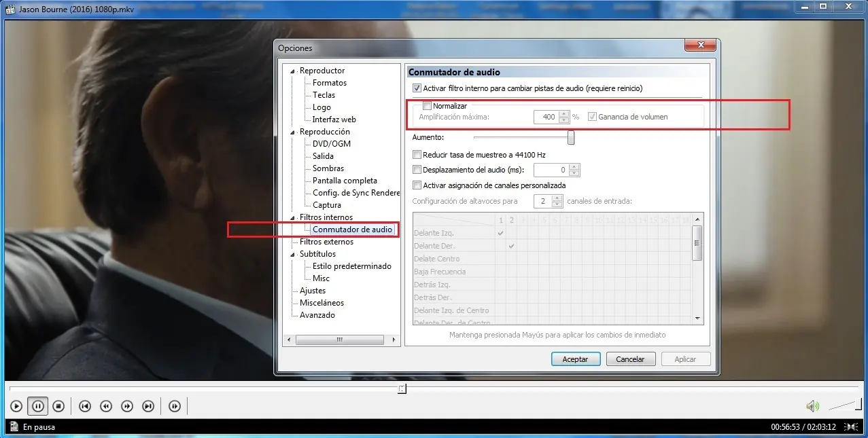Open Misc subtitles settings
This screenshot has width=868, height=438.
click(321, 278)
